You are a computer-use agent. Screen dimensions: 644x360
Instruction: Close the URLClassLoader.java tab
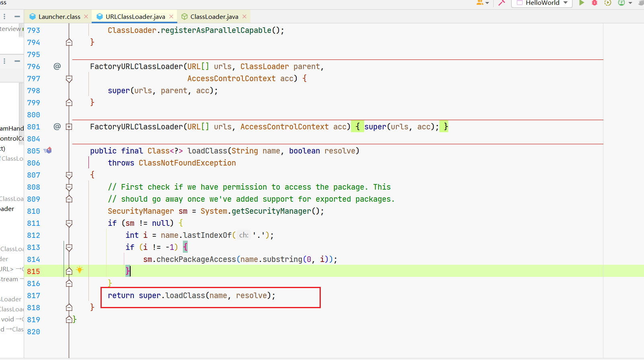(171, 16)
